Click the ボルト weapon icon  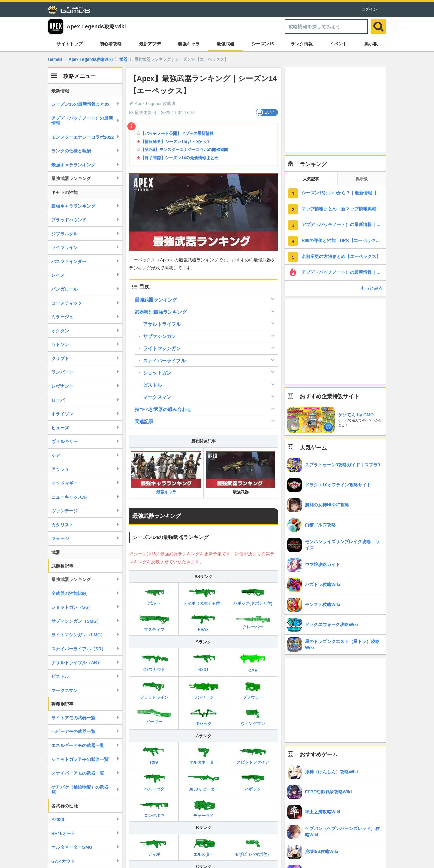click(x=154, y=592)
